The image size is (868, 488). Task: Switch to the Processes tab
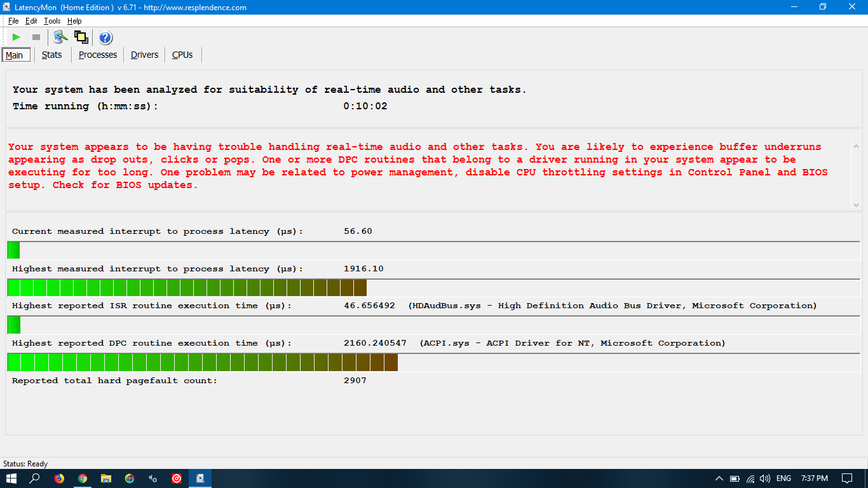tap(98, 55)
